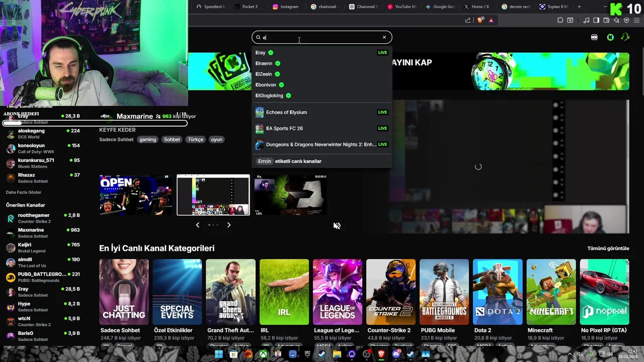644x362 pixels.
Task: Clear the search box with the X
Action: pyautogui.click(x=384, y=37)
